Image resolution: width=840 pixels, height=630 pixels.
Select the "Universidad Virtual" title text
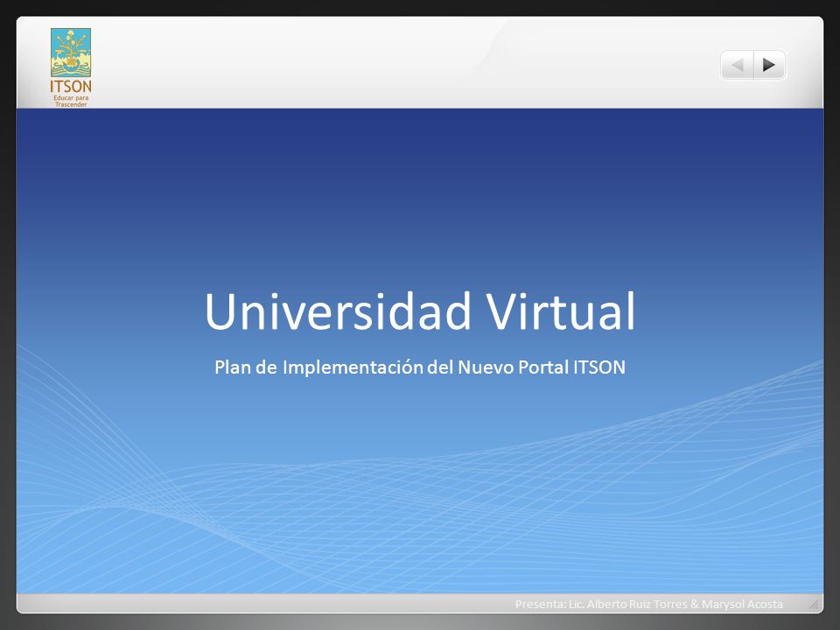[420, 311]
